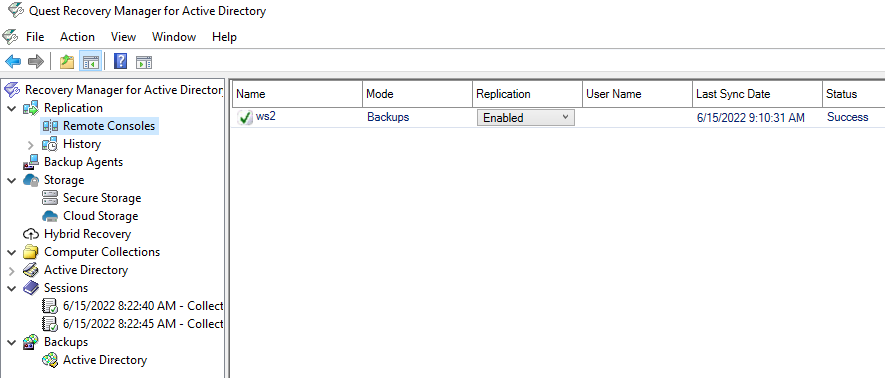Open the Window menu
Viewport: 888px width, 378px height.
coord(174,37)
